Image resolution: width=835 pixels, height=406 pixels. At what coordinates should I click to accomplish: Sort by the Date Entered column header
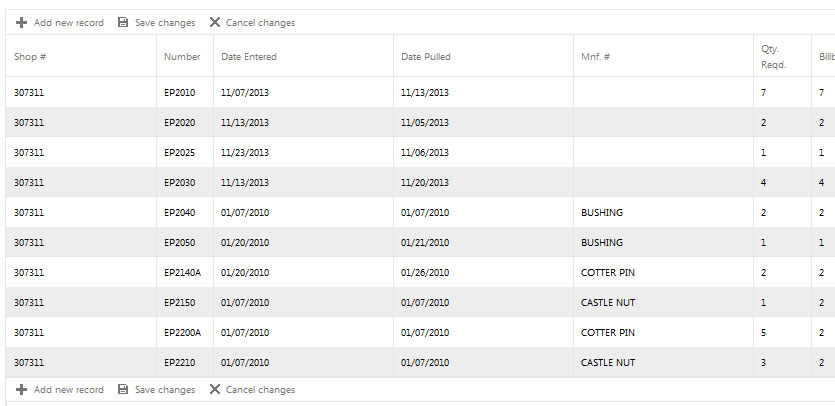coord(249,57)
